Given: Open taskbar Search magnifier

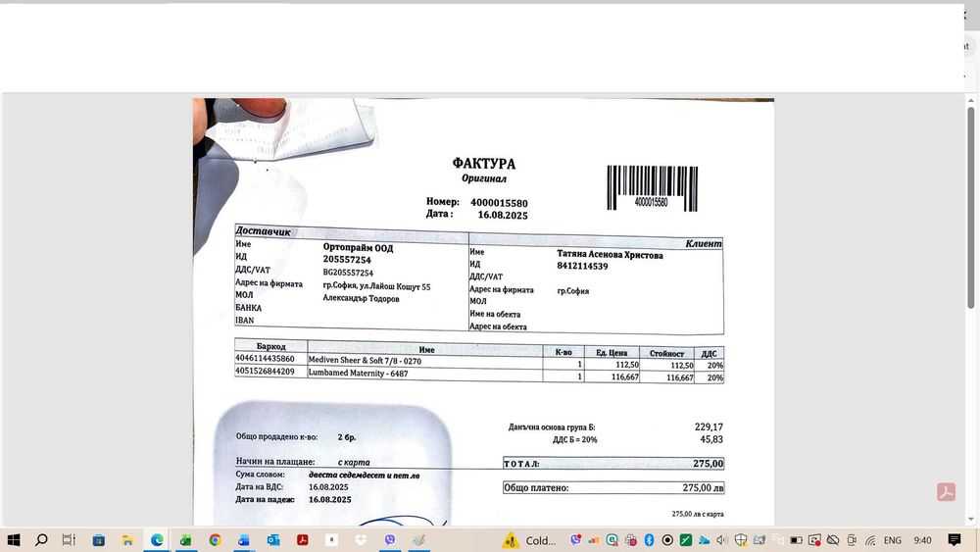Looking at the screenshot, I should click(x=41, y=540).
